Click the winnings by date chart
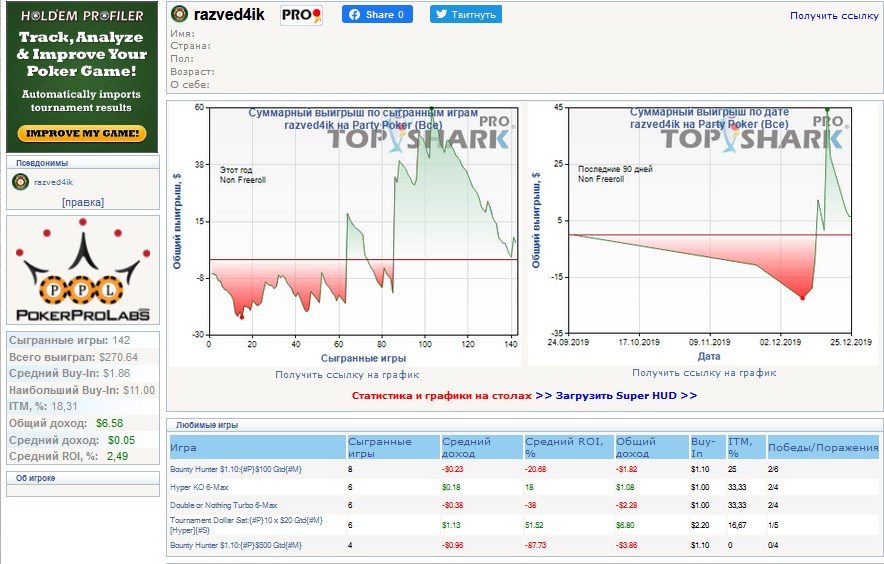The height and width of the screenshot is (564, 884). [702, 233]
